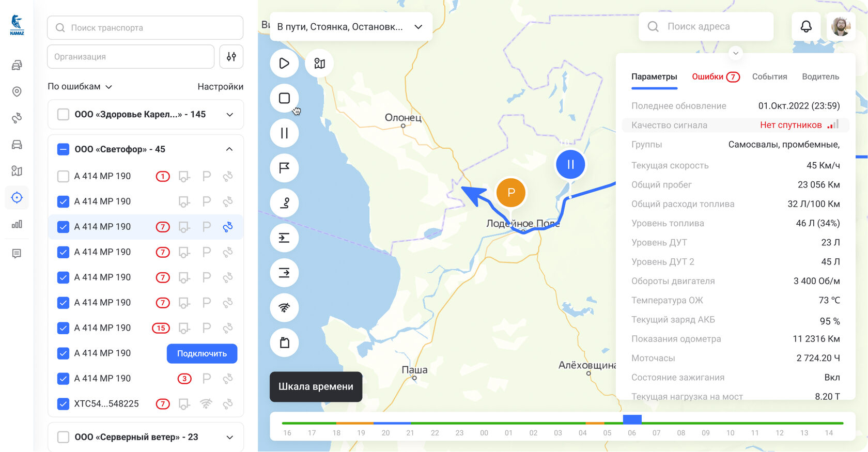
Task: Toggle the ООО «Светофор» group checkbox
Action: [x=63, y=149]
